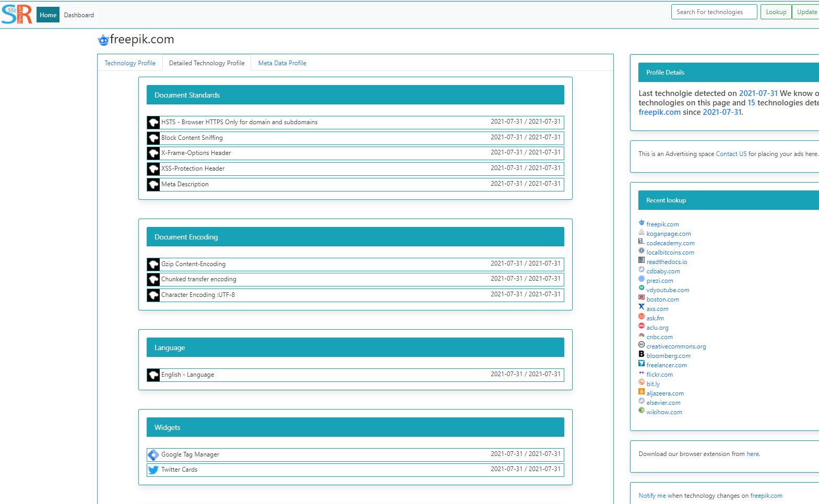Click the Twitter Cards bird icon
Viewport: 819px width, 504px height.
coord(153,470)
